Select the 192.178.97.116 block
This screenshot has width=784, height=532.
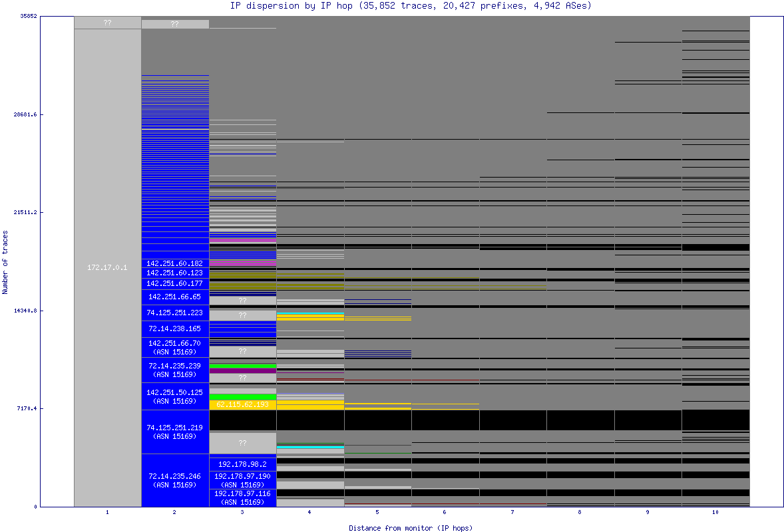coord(243,497)
